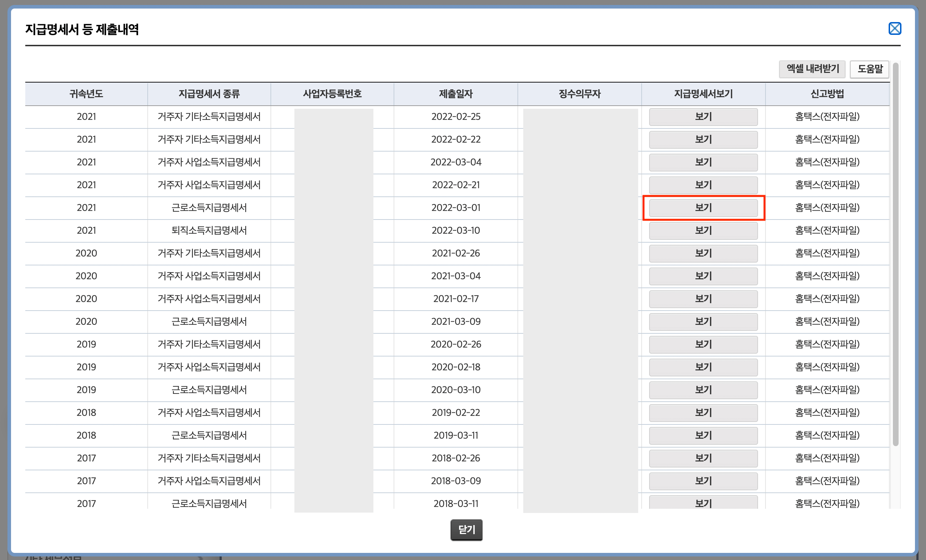Click 엑셀 내려받기 (Excel download) button
Screen dimensions: 926x560
812,69
